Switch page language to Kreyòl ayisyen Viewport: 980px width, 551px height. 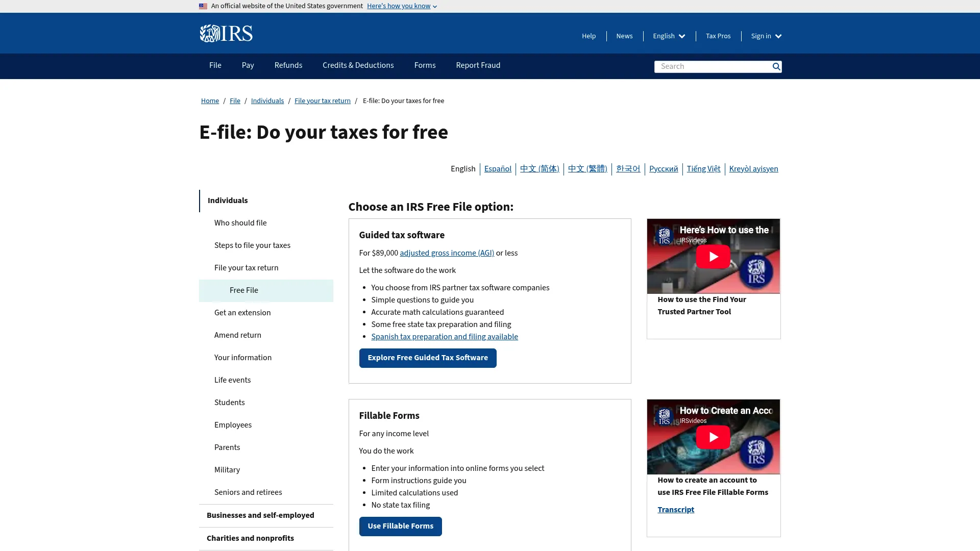click(x=753, y=169)
